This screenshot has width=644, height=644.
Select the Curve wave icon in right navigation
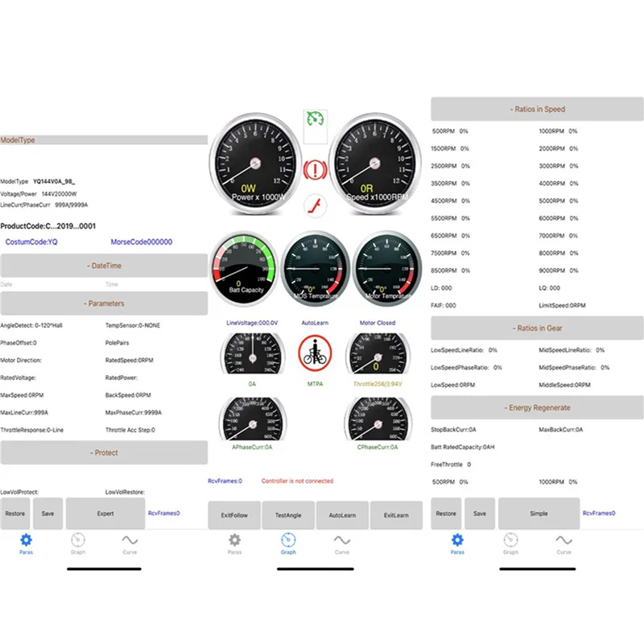point(563,541)
